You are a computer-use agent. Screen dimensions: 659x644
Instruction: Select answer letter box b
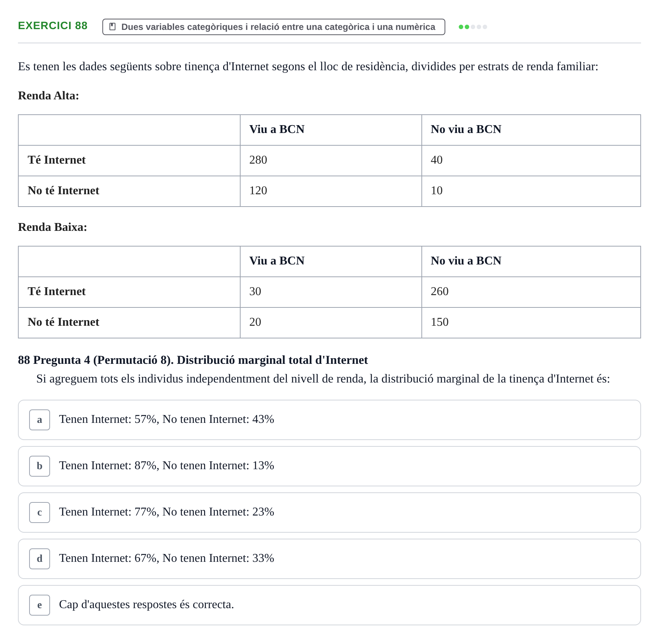pyautogui.click(x=40, y=466)
